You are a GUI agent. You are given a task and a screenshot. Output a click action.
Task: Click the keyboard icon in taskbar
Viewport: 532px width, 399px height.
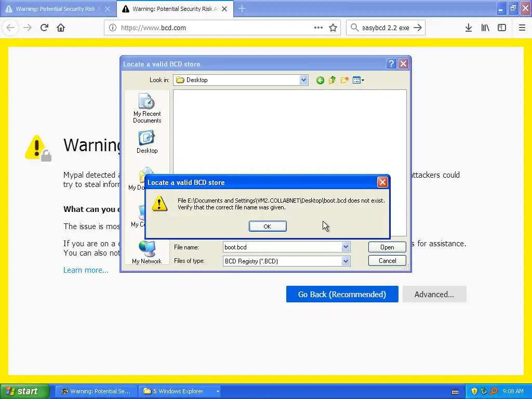click(455, 392)
